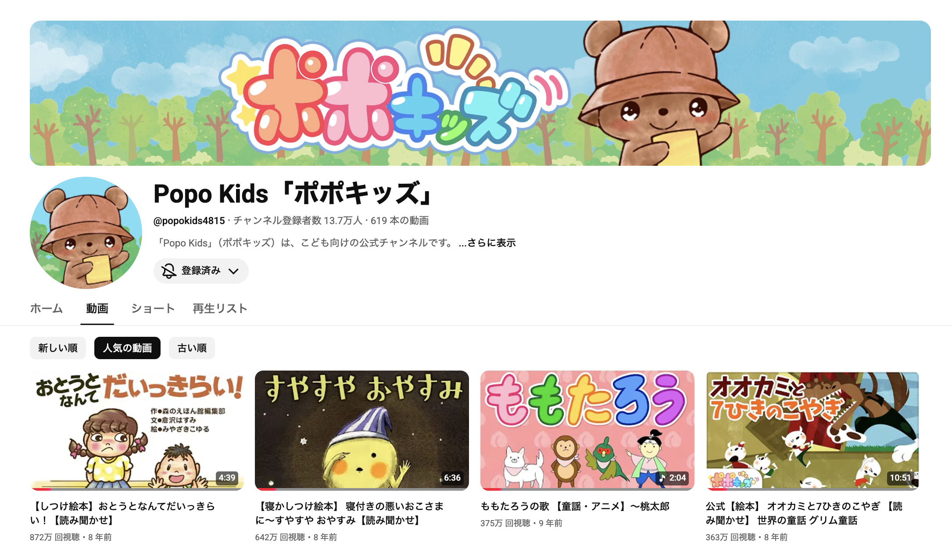Select the 古い順 sort chip
952x560 pixels.
click(192, 348)
